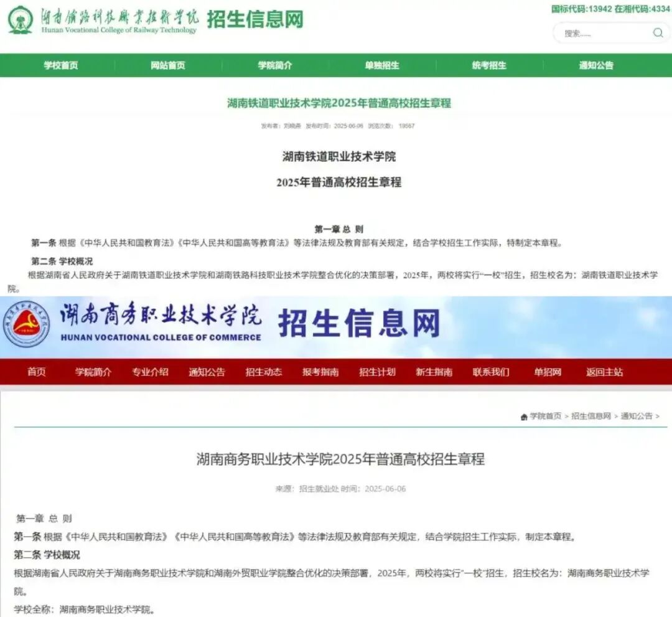Click the green title 湖南铁道职业技术学院2025年普通高校招生章程
The height and width of the screenshot is (617, 672).
(x=339, y=103)
